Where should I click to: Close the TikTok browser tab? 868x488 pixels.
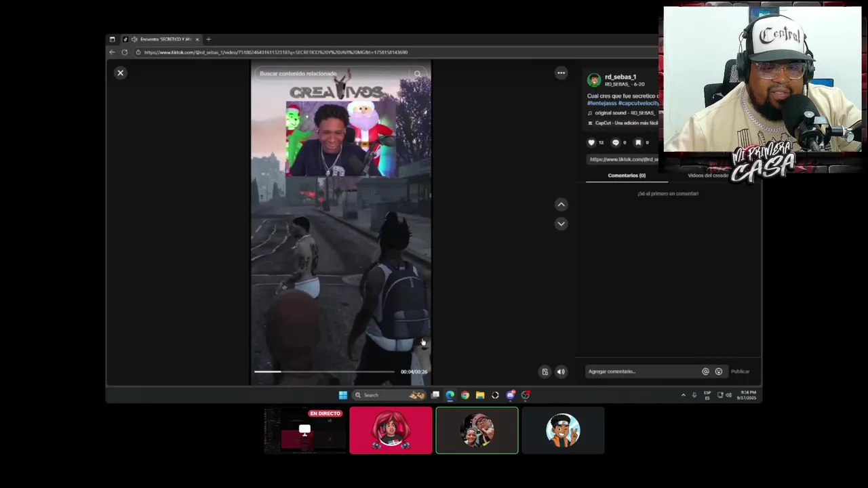(x=197, y=39)
